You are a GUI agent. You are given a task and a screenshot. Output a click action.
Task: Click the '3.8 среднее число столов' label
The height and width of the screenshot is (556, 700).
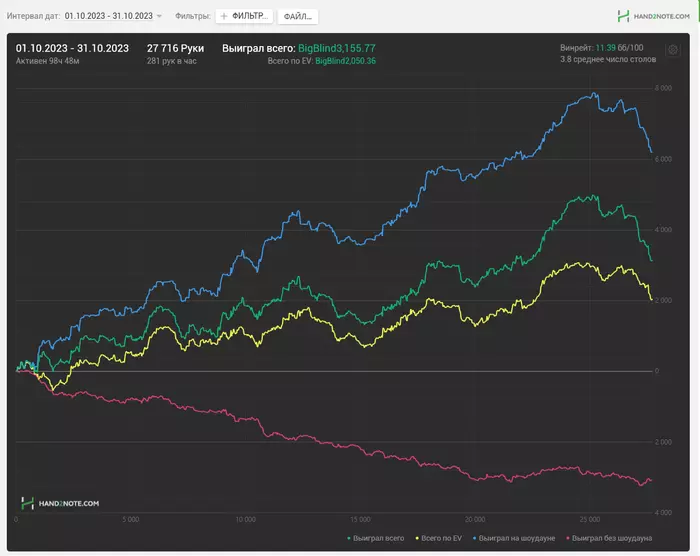606,60
